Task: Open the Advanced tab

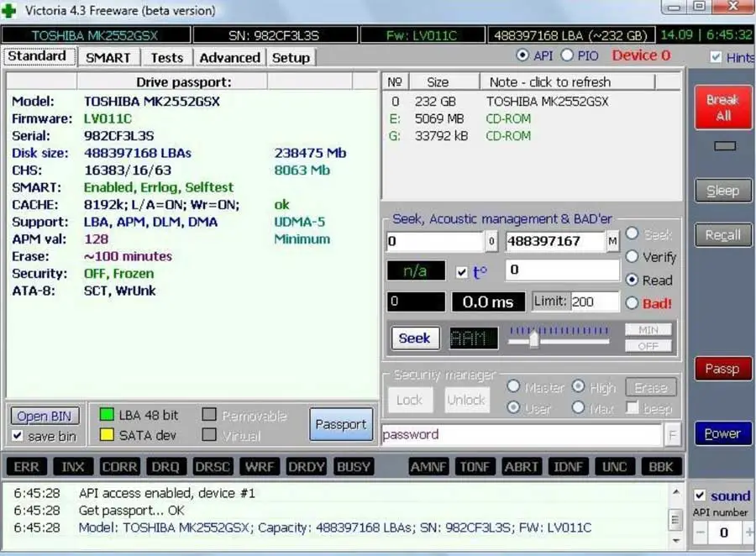Action: tap(229, 57)
